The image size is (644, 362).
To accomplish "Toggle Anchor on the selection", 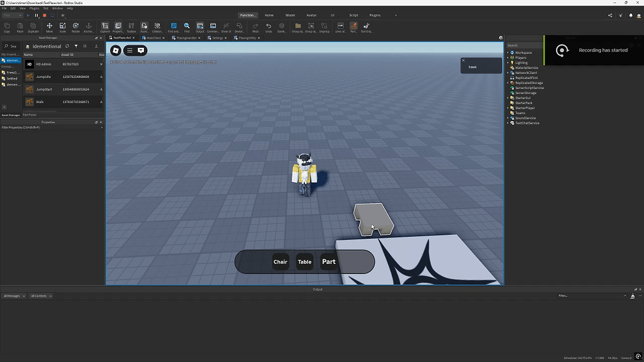I will click(89, 26).
